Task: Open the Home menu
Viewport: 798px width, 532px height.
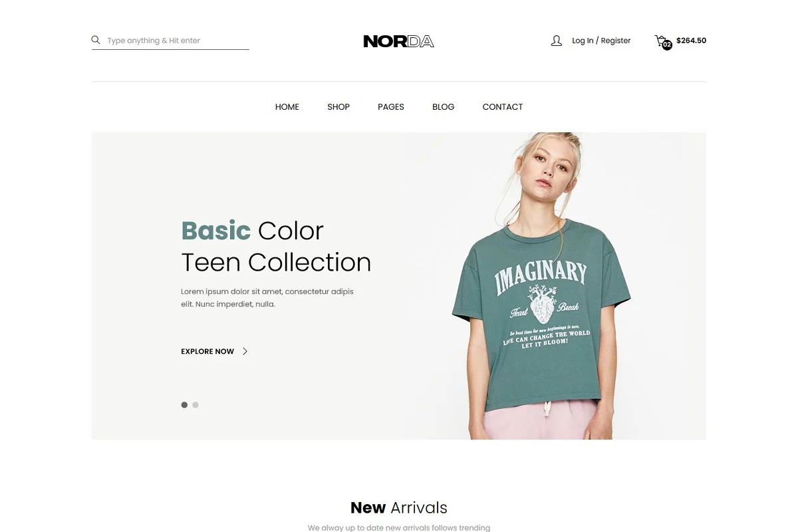Action: click(x=287, y=106)
